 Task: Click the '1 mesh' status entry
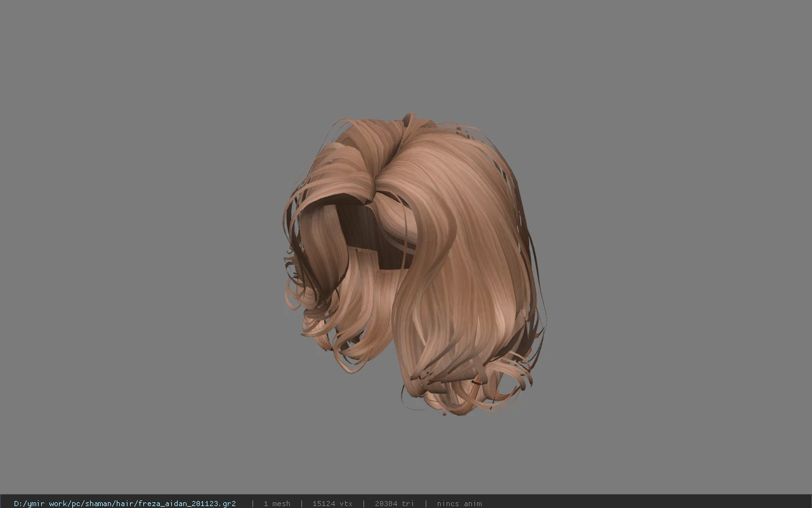tap(277, 504)
